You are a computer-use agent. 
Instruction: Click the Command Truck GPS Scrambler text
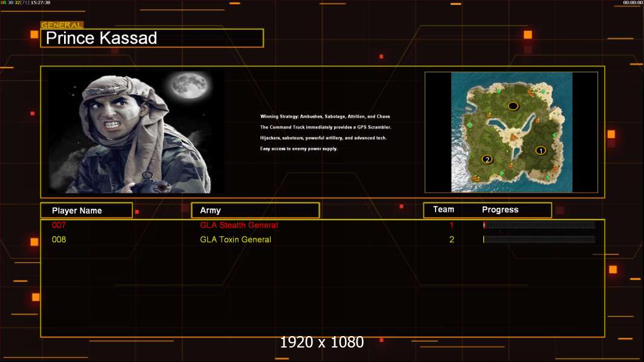coord(326,127)
